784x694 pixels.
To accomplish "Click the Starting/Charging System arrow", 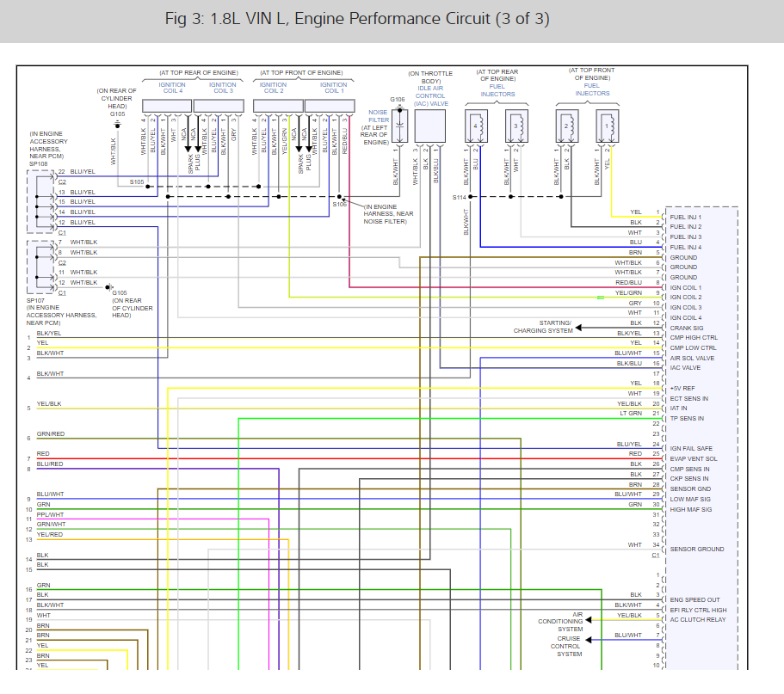I will [579, 327].
